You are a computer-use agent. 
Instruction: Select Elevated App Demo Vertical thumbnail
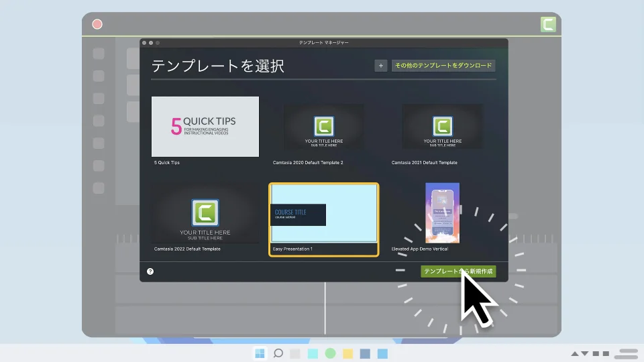pyautogui.click(x=442, y=213)
